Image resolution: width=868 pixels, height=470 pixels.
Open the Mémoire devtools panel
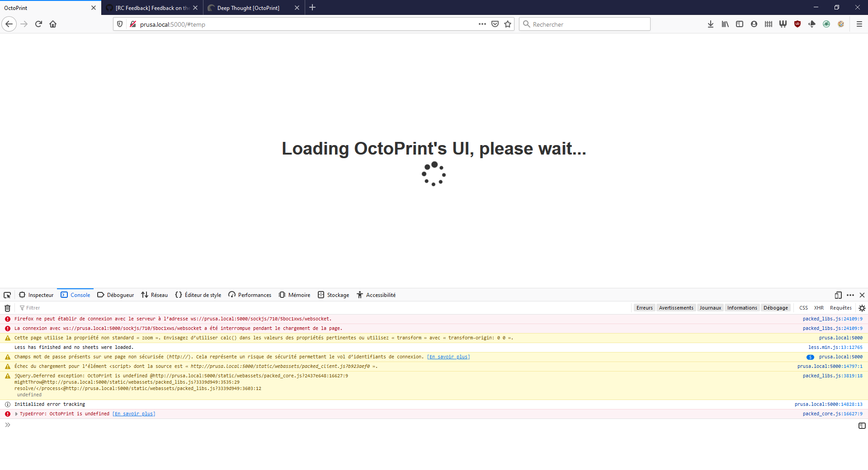(295, 295)
